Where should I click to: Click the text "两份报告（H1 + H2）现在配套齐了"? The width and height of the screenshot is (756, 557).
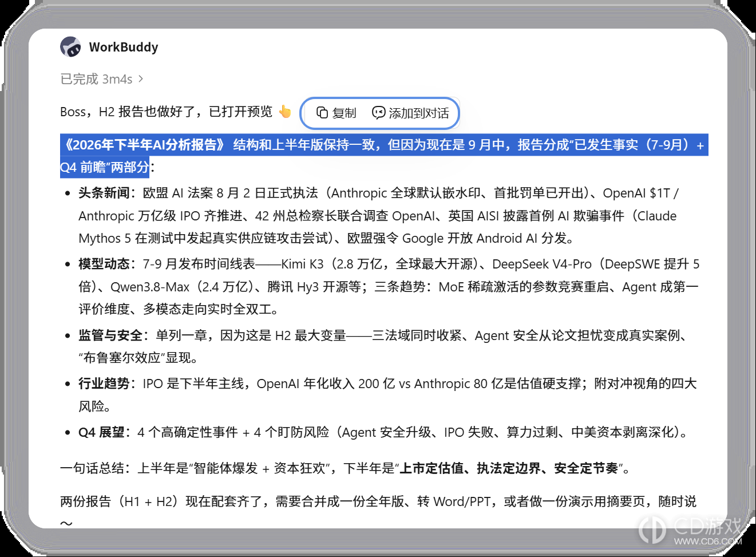(x=161, y=501)
